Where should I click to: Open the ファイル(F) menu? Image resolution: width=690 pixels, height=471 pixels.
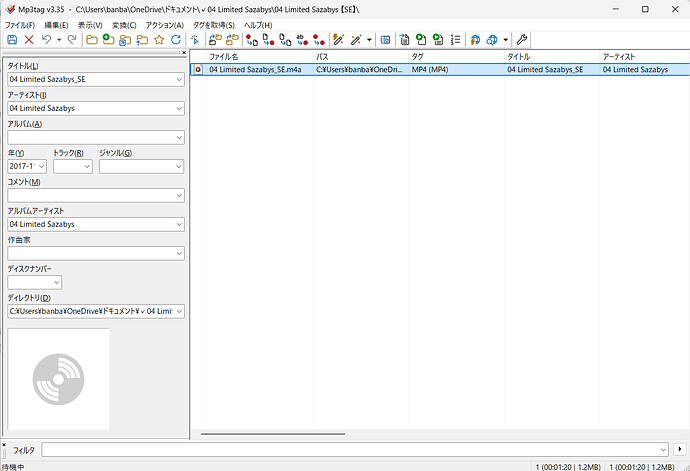20,26
